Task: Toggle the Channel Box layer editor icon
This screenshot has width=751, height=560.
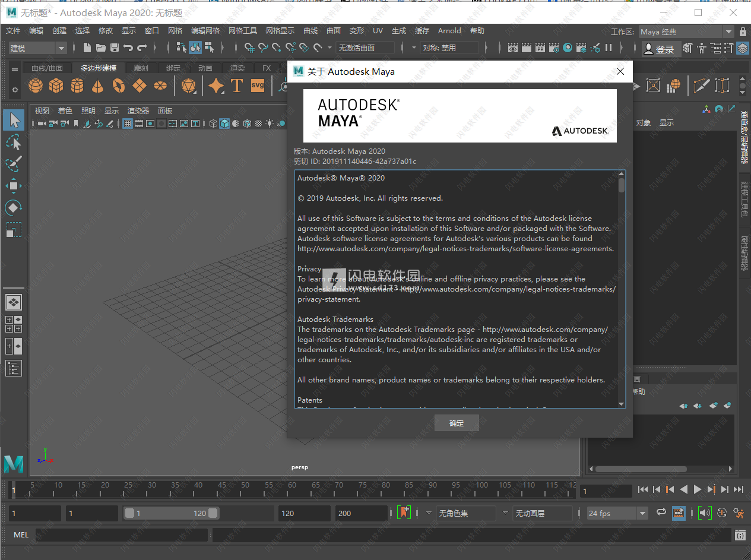Action: tap(743, 48)
